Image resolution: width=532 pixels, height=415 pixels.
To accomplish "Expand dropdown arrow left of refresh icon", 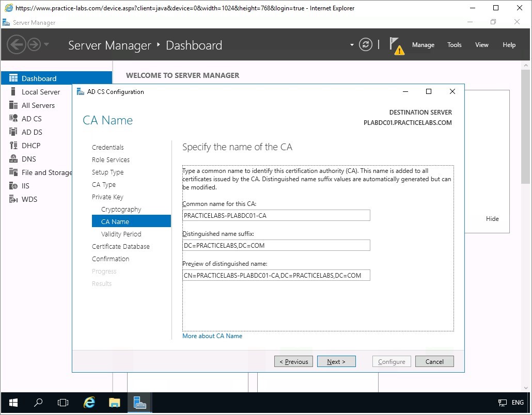I will (352, 45).
